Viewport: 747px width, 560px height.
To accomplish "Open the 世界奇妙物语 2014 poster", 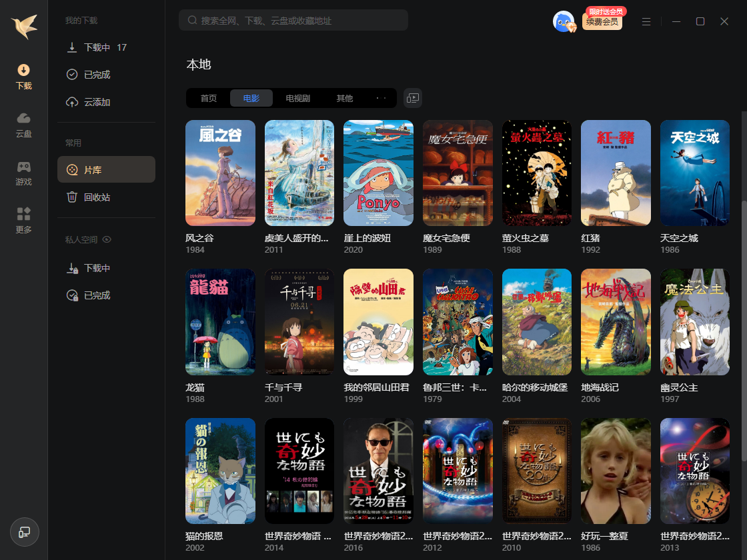I will pos(299,471).
